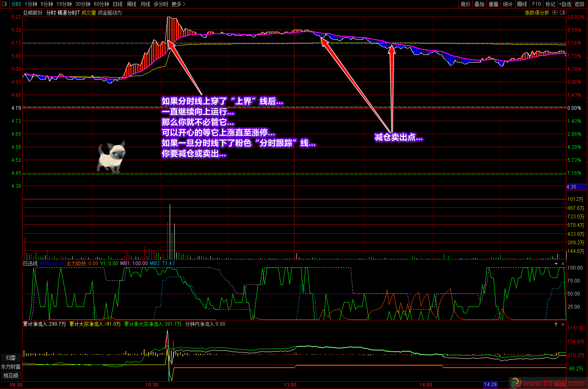Select the 精湛分时T indicator label
Screen dimensions: 588x389
69,13
